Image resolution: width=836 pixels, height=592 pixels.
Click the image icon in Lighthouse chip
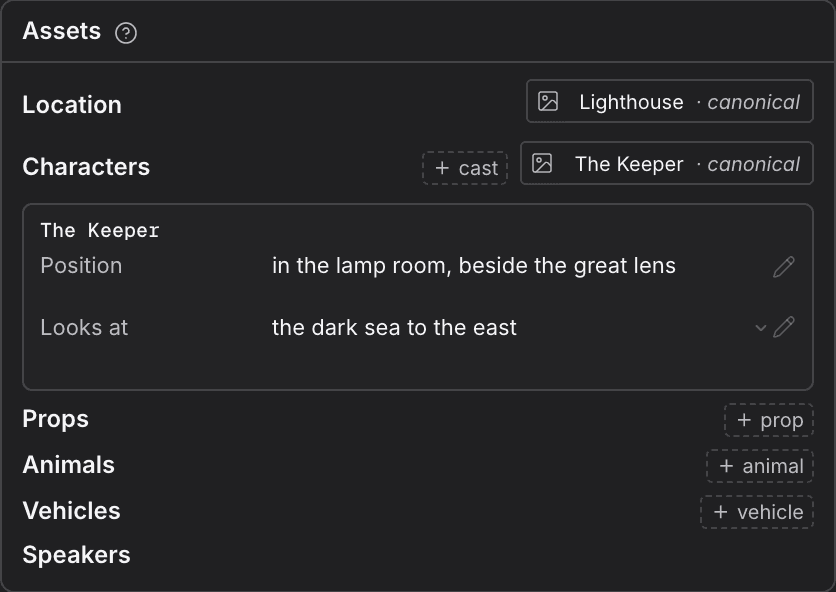[548, 101]
